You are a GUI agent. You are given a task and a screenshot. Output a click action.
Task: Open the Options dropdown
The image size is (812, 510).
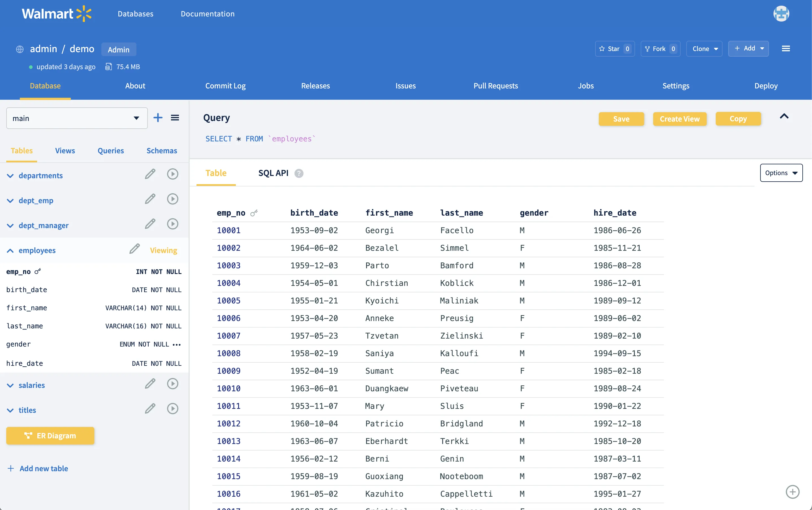click(781, 173)
